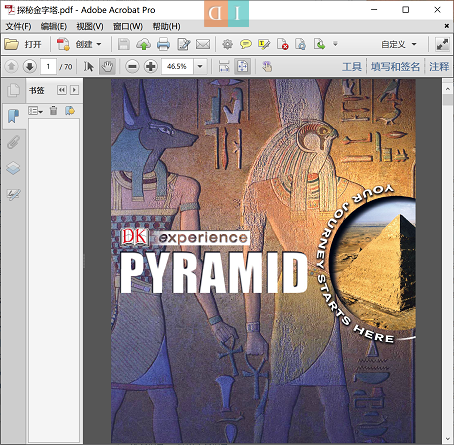This screenshot has height=445, width=454.
Task: Go to the next page arrow
Action: [29, 66]
